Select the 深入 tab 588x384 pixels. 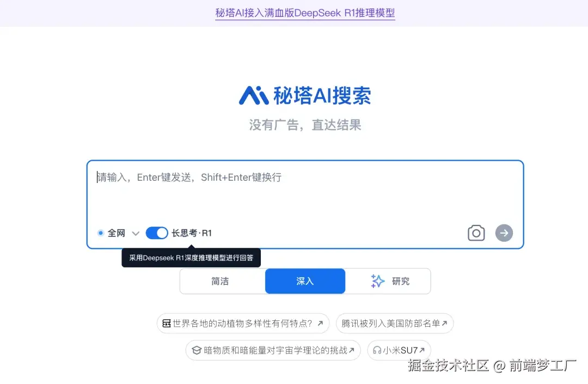coord(305,281)
